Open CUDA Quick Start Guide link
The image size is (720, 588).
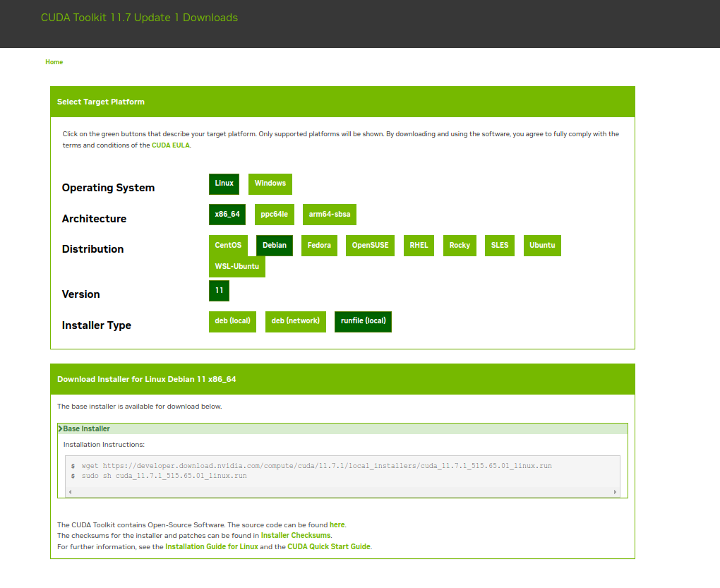[329, 547]
